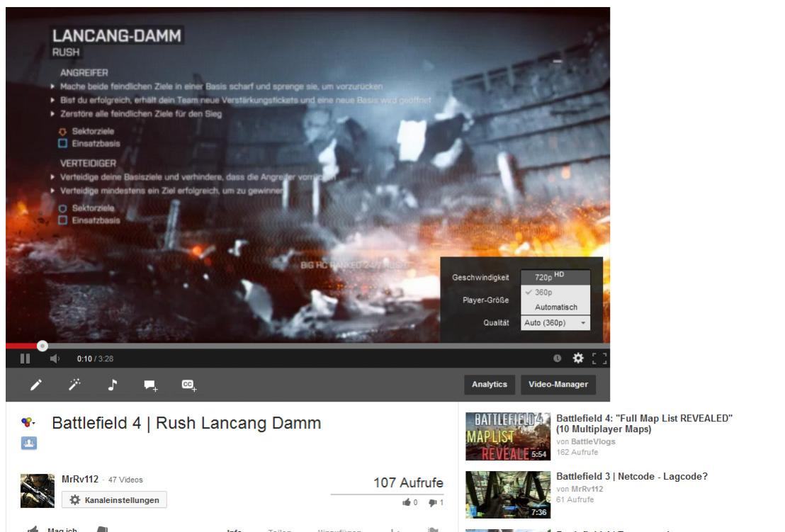Viewport: 785px width, 532px height.
Task: Click the colored channel icon beside the title
Action: tap(28, 422)
